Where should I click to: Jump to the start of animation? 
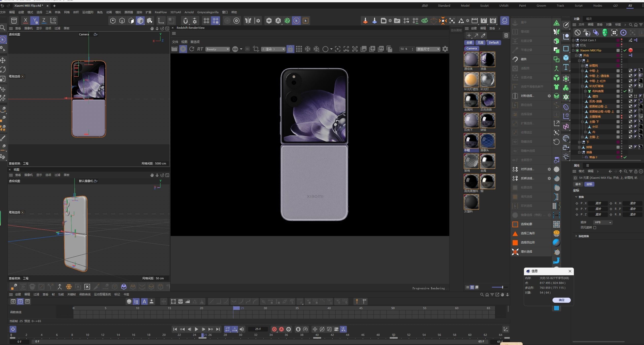175,329
